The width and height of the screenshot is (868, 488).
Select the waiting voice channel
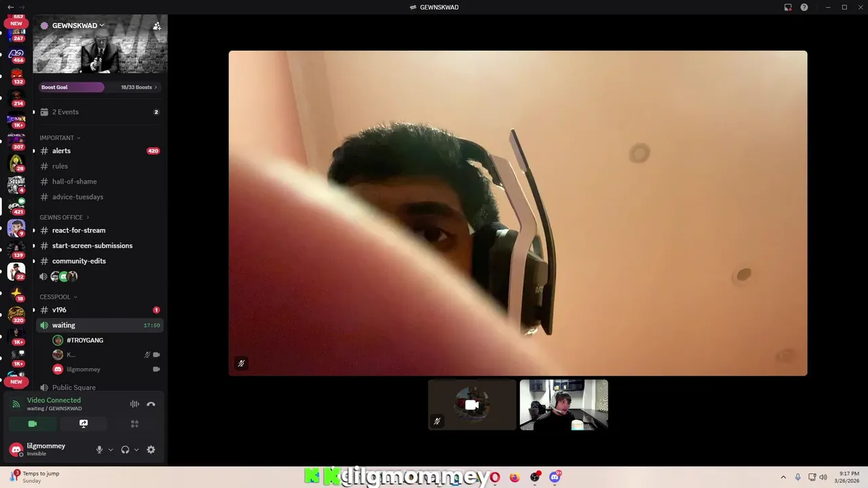tap(99, 325)
